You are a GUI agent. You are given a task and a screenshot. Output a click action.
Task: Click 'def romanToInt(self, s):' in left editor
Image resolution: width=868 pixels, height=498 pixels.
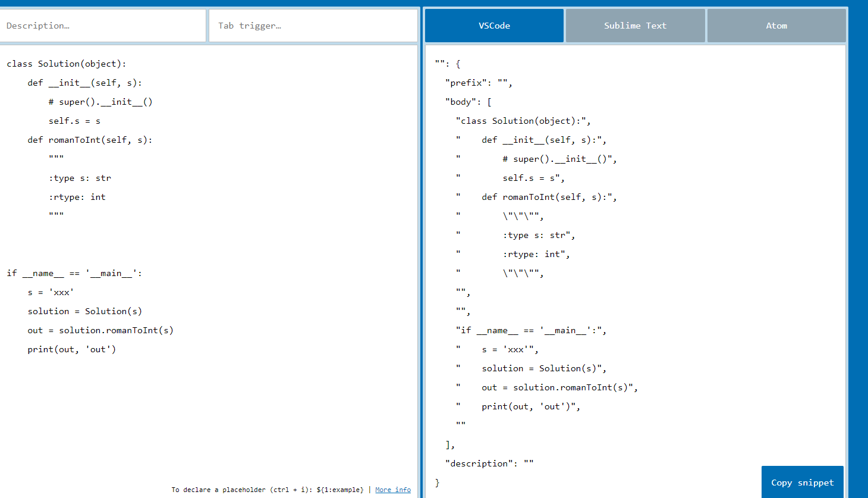pos(90,140)
